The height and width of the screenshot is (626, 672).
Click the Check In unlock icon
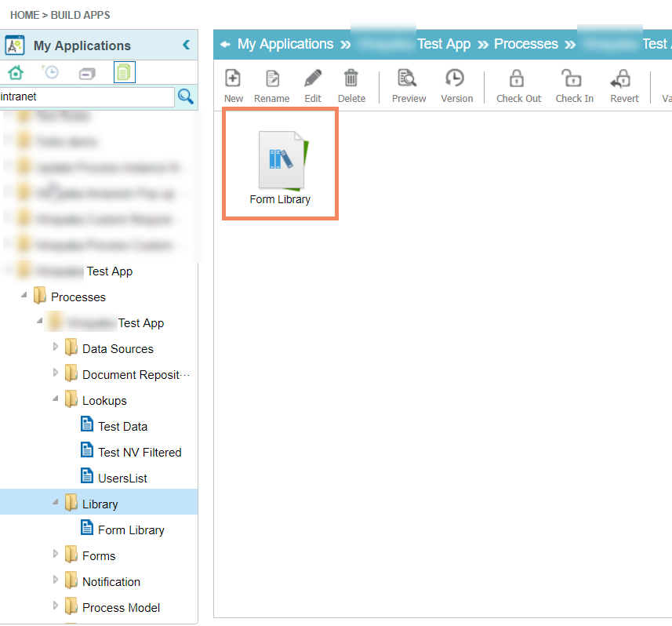[x=574, y=79]
